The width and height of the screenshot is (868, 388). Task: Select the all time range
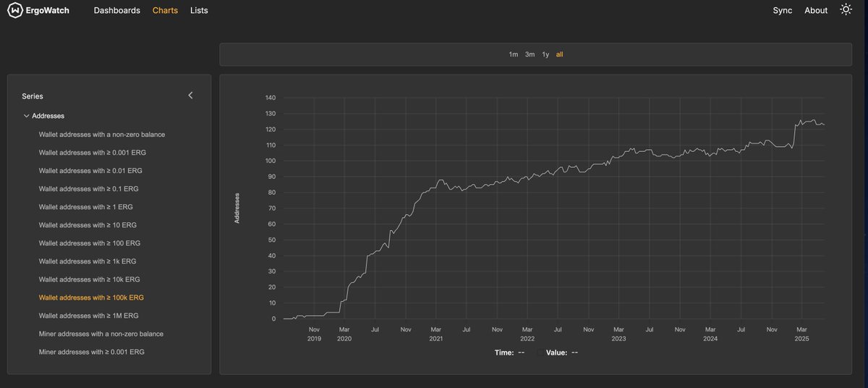click(x=560, y=54)
